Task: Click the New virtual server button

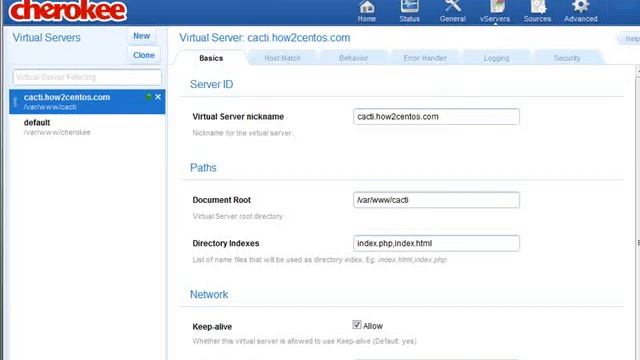Action: click(x=142, y=36)
